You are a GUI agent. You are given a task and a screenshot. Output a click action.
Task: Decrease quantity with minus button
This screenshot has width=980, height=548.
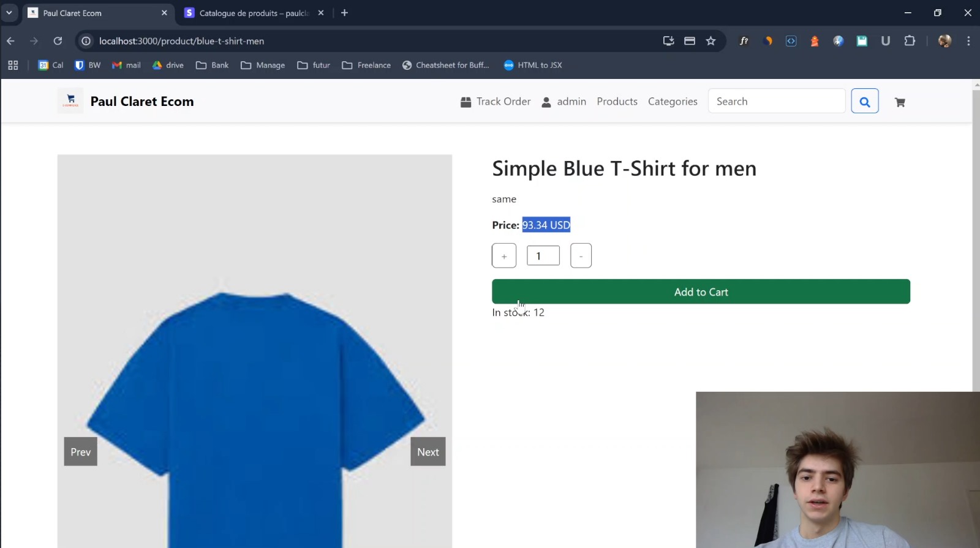581,256
